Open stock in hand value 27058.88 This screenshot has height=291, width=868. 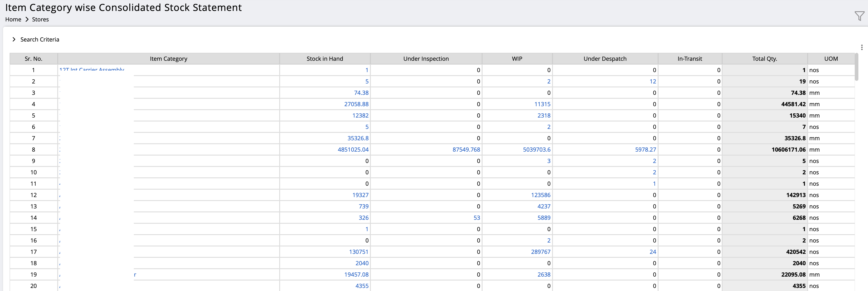coord(356,104)
